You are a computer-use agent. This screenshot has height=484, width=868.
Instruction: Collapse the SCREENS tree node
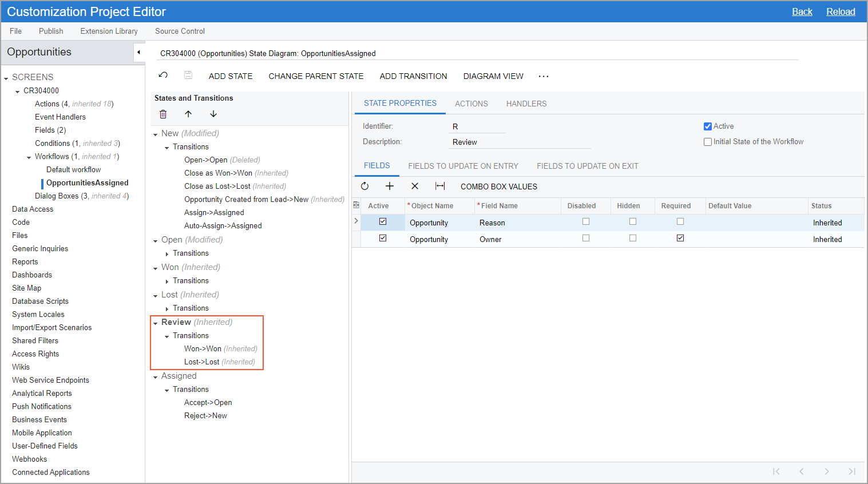tap(6, 78)
